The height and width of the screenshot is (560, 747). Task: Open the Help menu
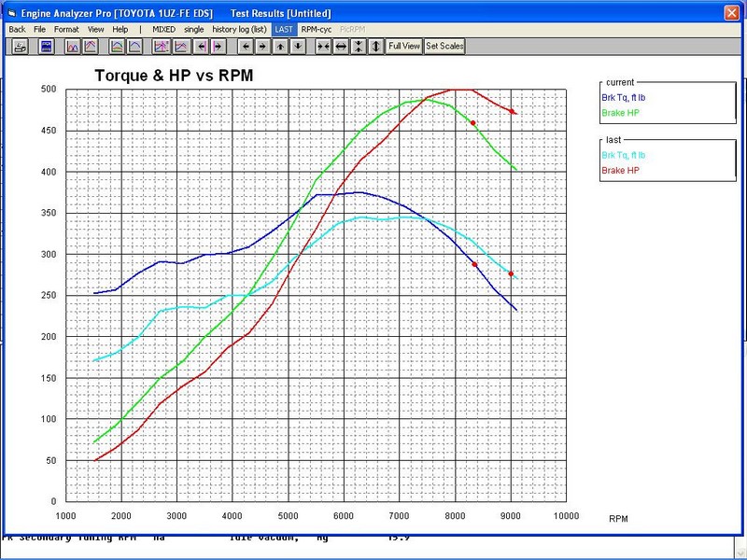tap(120, 30)
